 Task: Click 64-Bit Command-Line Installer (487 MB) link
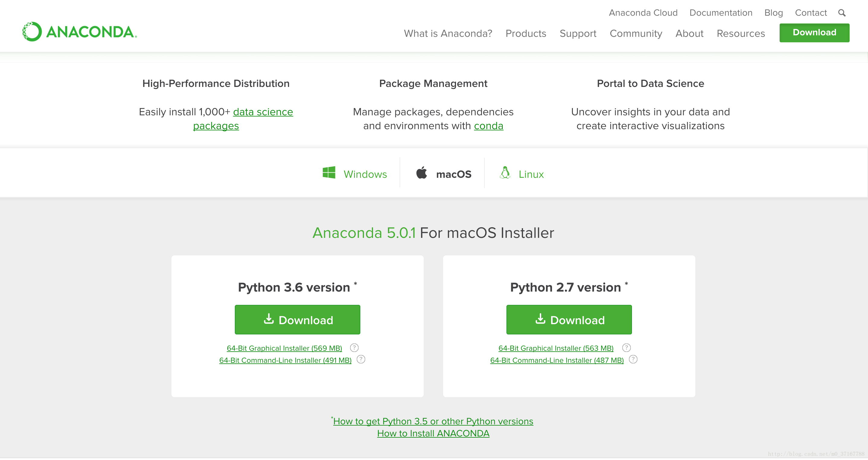557,360
